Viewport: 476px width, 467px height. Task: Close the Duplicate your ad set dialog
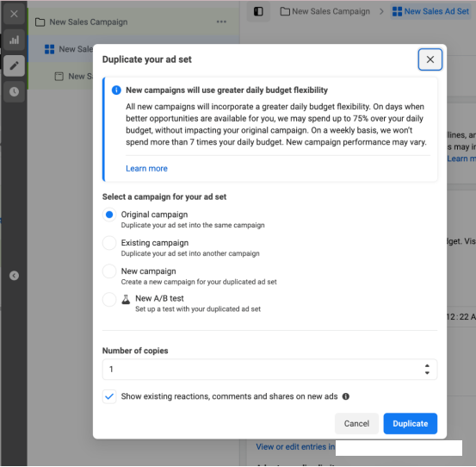(430, 59)
